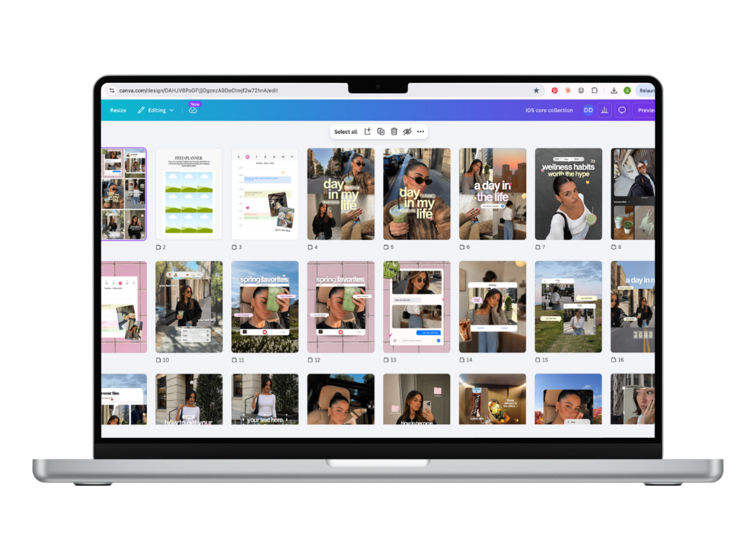The image size is (756, 540).
Task: Select the selected collage page 1 thumbnail
Action: coord(124,194)
